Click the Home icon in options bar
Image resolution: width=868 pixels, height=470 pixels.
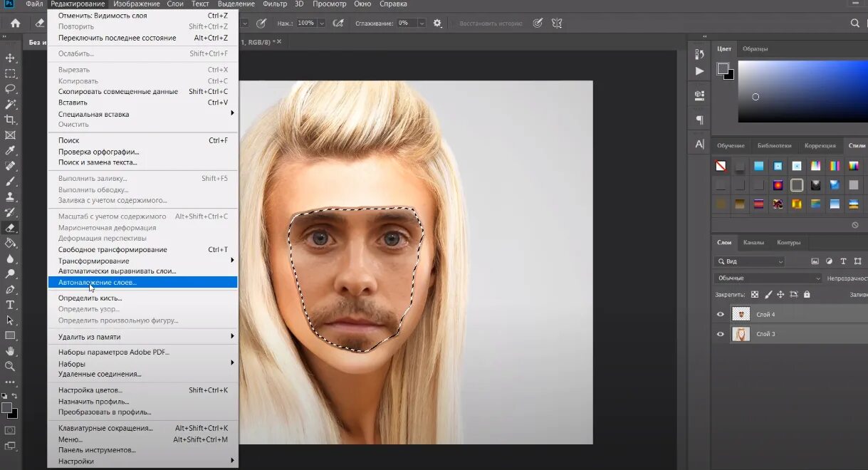(x=15, y=23)
